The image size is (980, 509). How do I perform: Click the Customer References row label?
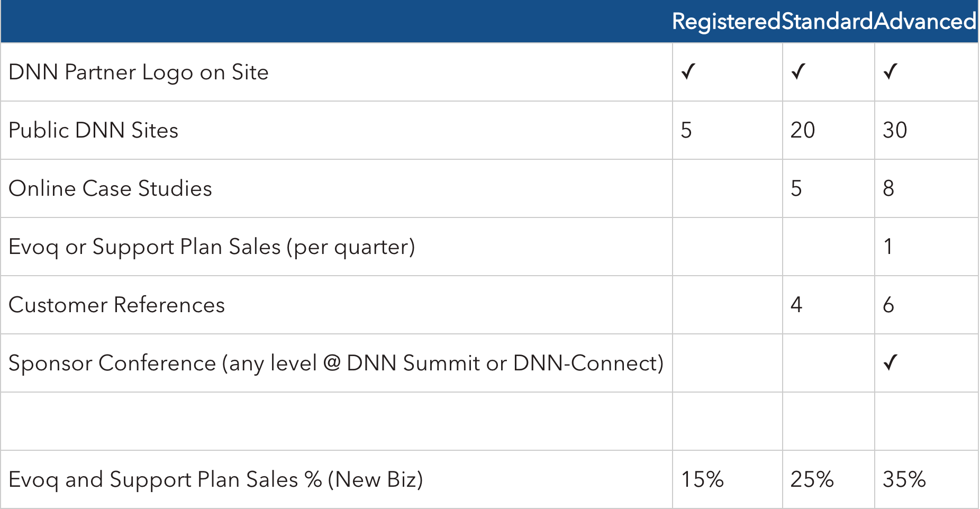click(x=117, y=305)
